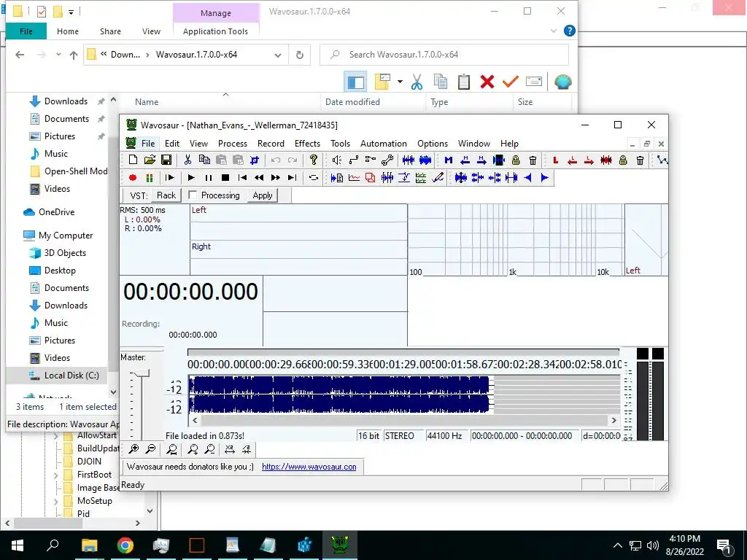Jump to the end of the file
Image resolution: width=747 pixels, height=560 pixels.
(x=292, y=178)
